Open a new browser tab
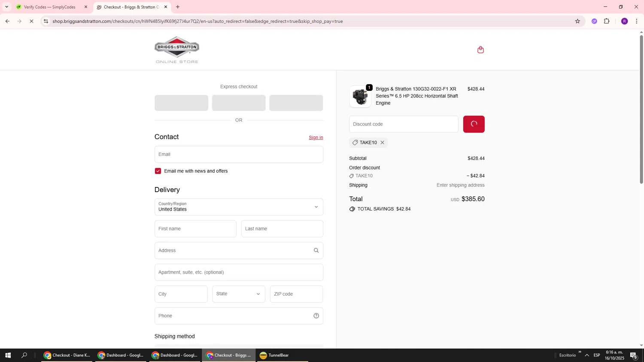 (178, 7)
